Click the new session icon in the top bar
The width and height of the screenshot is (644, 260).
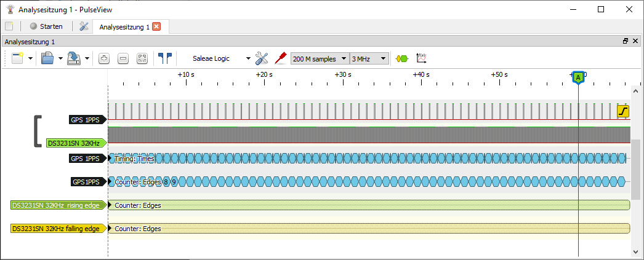point(9,26)
